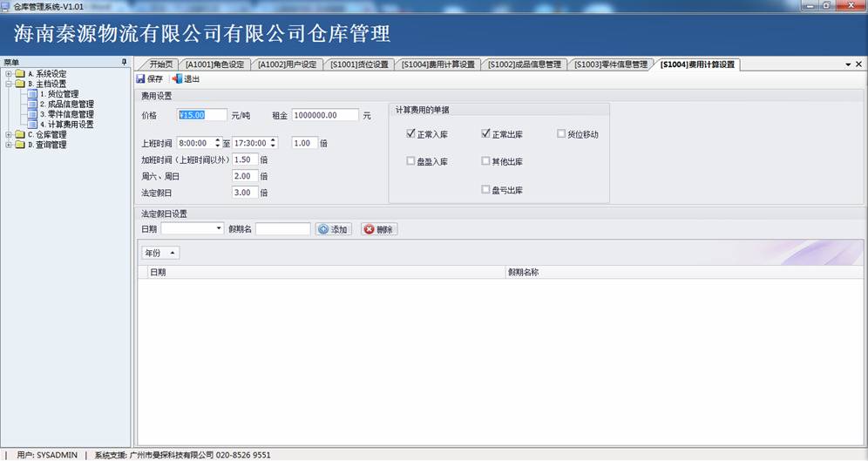
Task: Click the 添加 button with plus icon
Action: [x=334, y=229]
